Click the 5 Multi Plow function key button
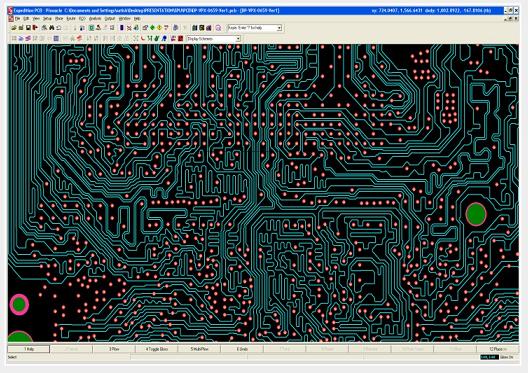Image resolution: width=528 pixels, height=373 pixels. (199, 349)
